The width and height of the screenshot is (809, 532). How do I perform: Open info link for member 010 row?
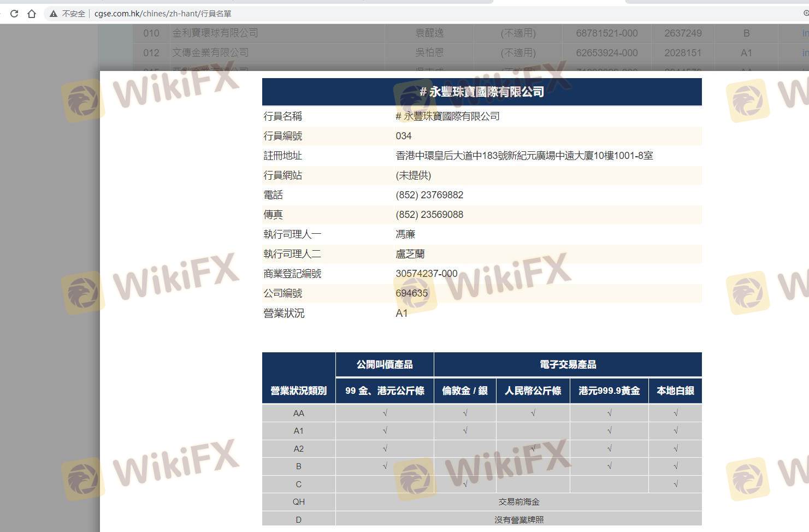click(x=805, y=33)
